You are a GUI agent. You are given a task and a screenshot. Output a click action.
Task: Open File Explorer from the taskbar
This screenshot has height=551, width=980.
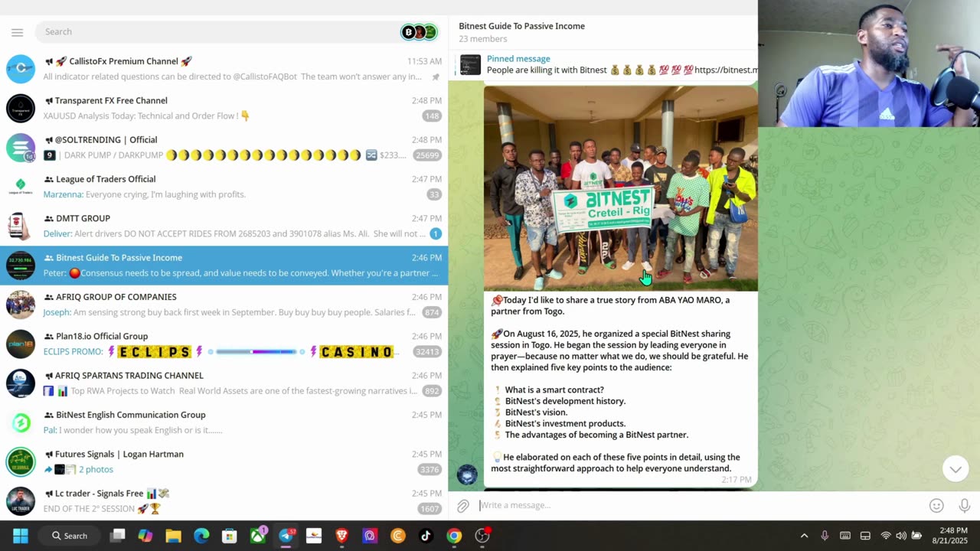pyautogui.click(x=173, y=536)
